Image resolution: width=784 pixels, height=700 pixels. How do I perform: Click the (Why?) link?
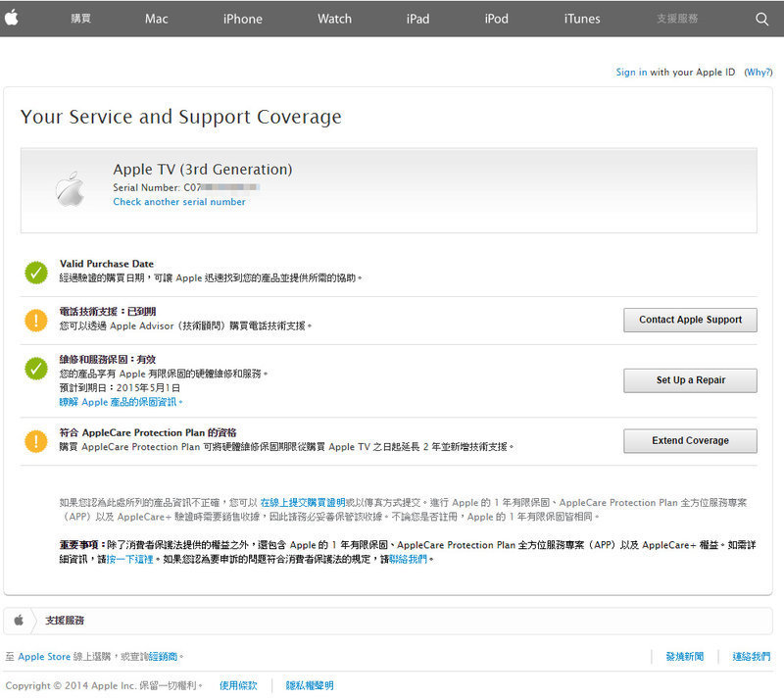759,72
